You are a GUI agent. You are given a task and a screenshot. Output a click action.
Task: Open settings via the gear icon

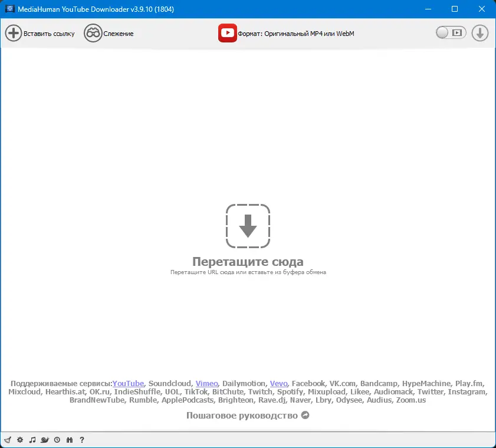pyautogui.click(x=19, y=440)
